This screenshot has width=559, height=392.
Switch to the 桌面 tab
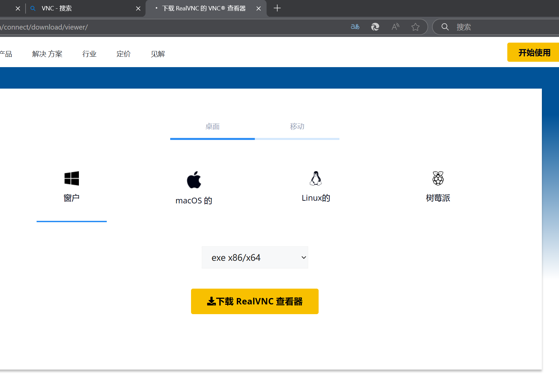point(213,127)
